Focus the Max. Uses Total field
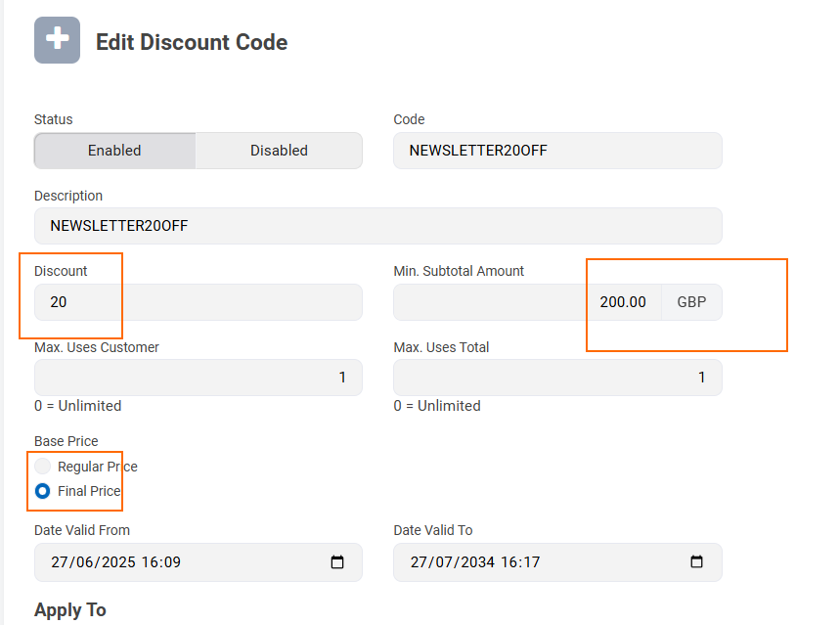The height and width of the screenshot is (625, 840). [x=557, y=378]
